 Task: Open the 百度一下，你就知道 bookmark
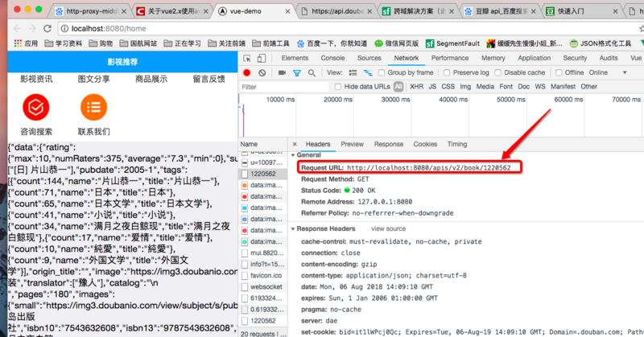point(332,43)
